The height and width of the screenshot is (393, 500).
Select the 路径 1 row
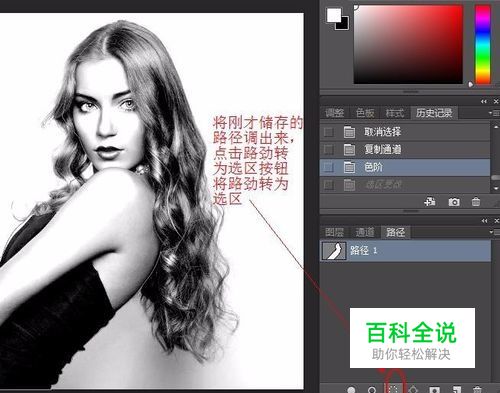click(405, 251)
